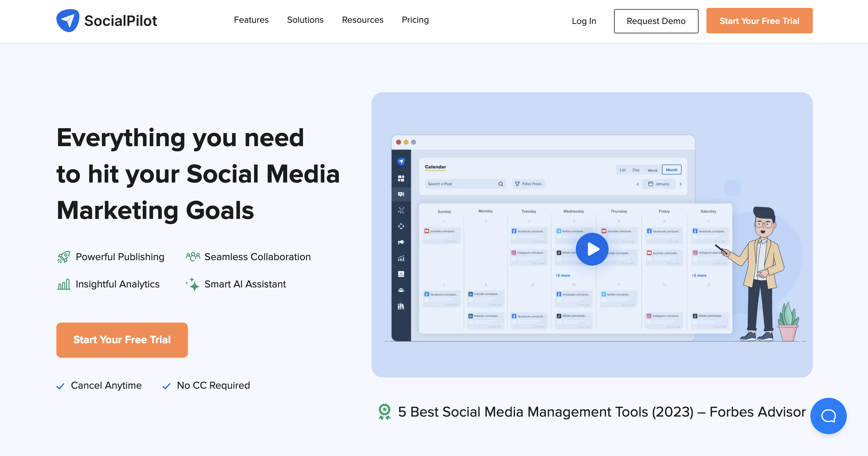The image size is (868, 456).
Task: Select the Month view tab in calendar
Action: pos(671,170)
